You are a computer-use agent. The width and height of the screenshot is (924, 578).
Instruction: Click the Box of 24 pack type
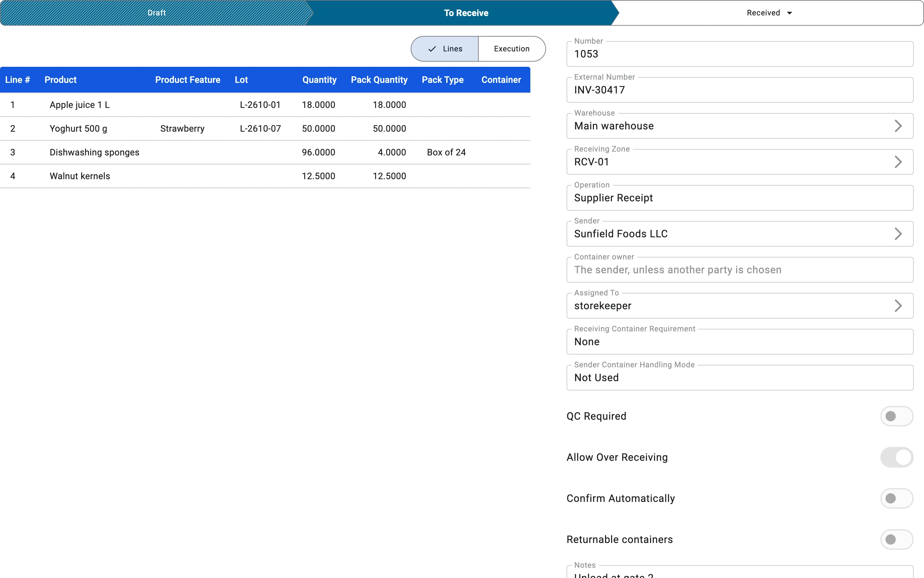446,152
